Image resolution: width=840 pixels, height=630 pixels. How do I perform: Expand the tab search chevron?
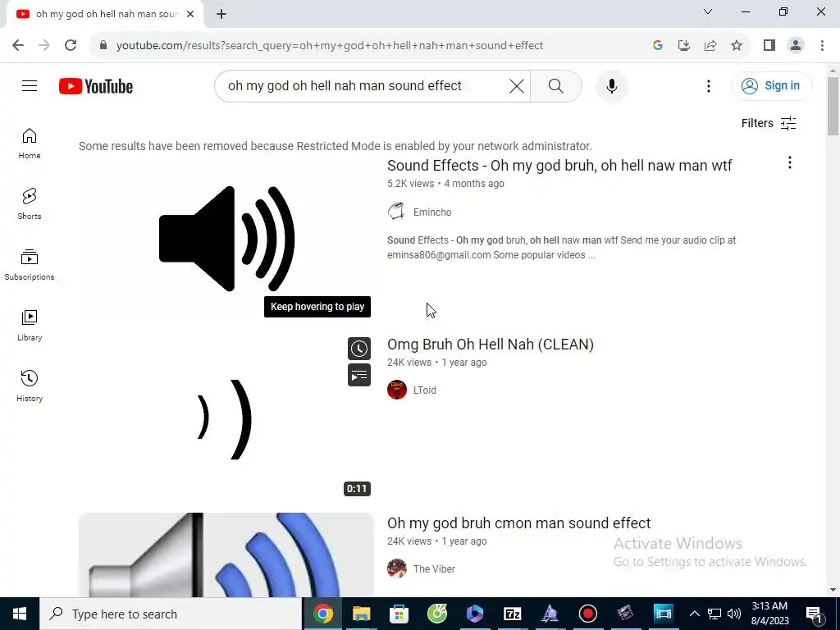point(708,11)
